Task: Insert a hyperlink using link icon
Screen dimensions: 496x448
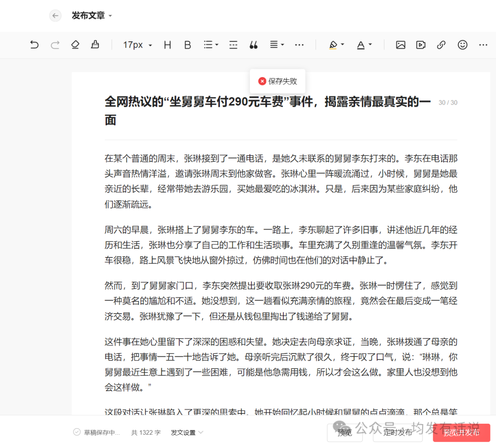Action: (441, 45)
